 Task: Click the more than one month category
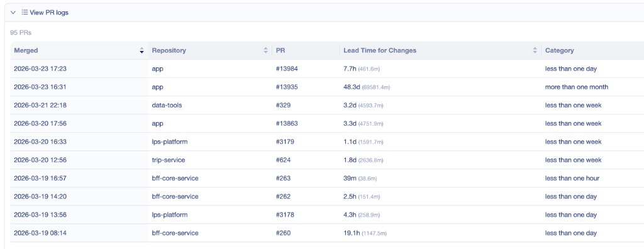[x=577, y=87]
